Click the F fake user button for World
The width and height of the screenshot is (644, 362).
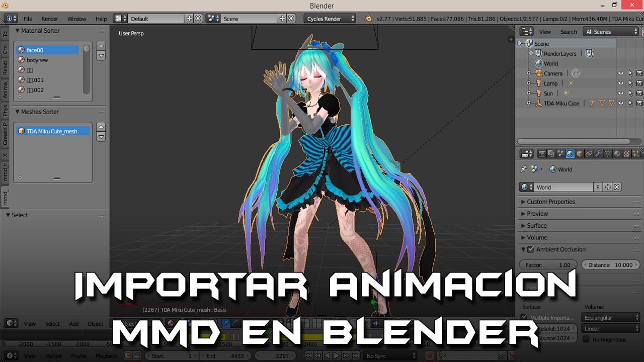(598, 187)
